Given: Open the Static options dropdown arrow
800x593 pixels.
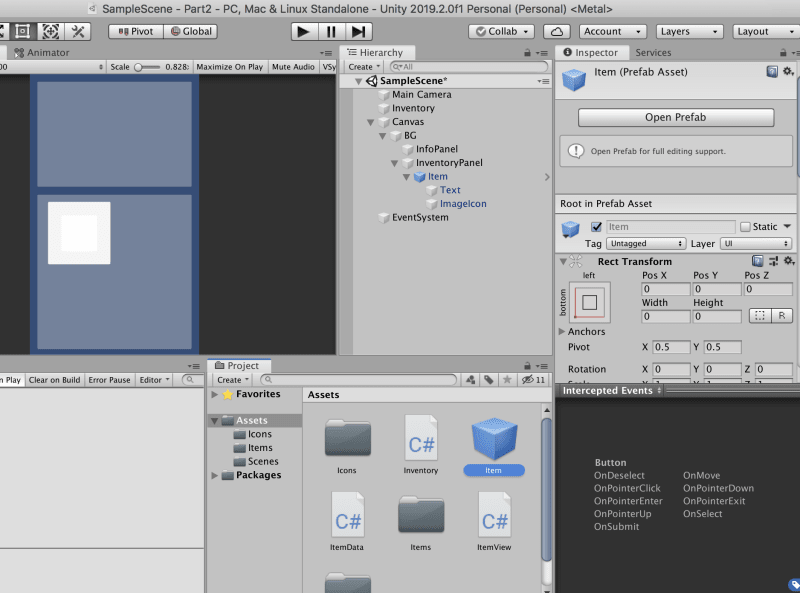Looking at the screenshot, I should point(787,226).
